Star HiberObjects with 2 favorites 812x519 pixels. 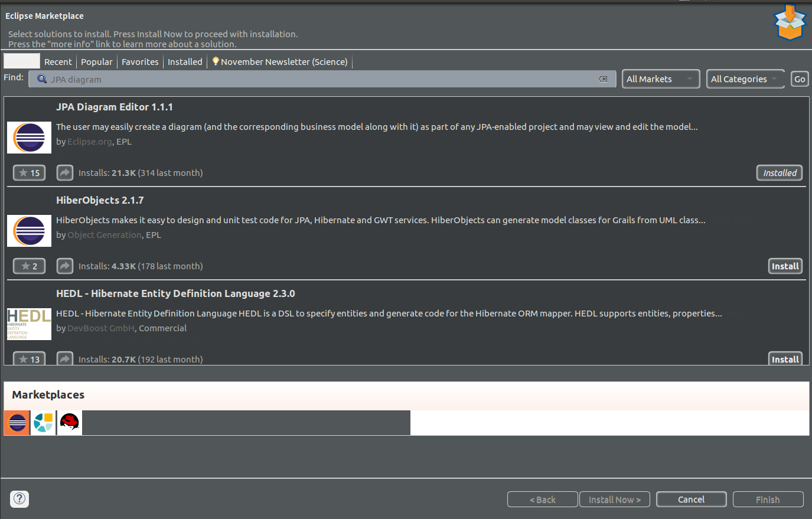click(30, 266)
